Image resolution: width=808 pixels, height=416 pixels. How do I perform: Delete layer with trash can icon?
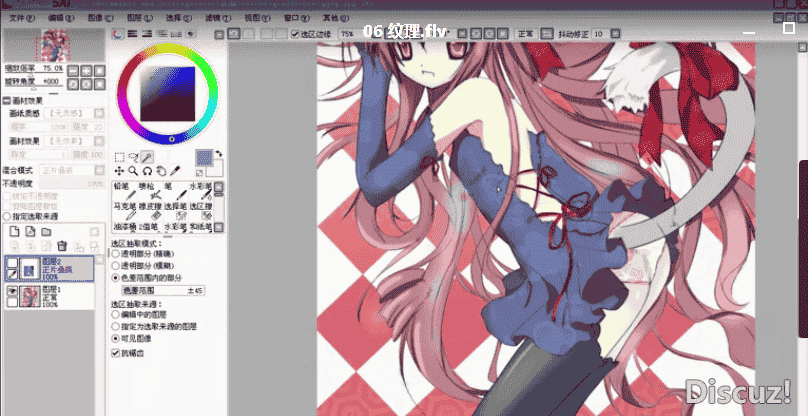pos(62,246)
